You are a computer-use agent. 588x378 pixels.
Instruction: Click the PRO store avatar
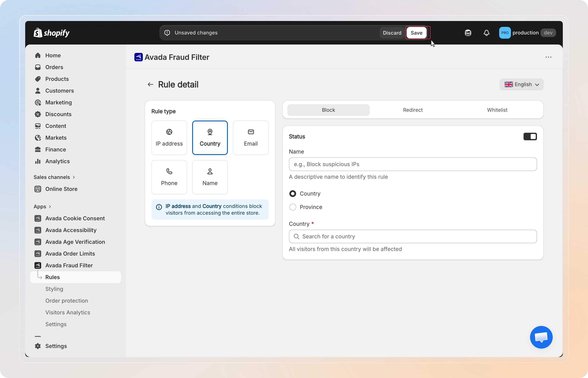click(505, 33)
